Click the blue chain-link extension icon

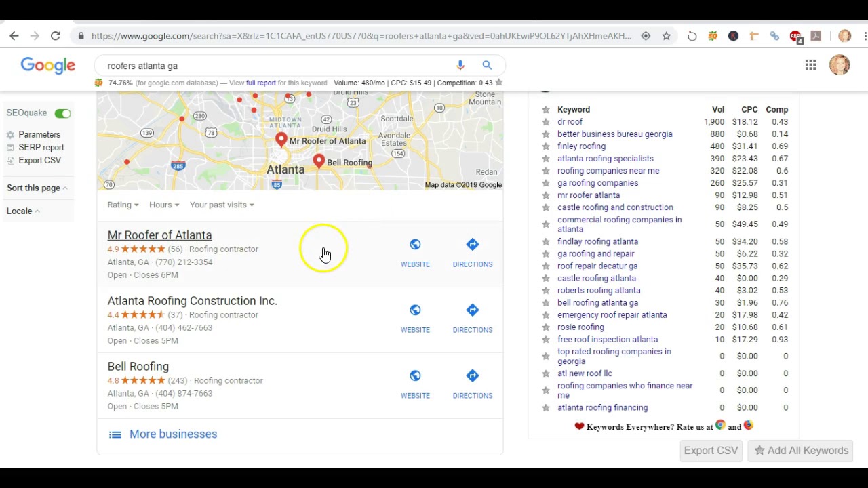coord(774,36)
